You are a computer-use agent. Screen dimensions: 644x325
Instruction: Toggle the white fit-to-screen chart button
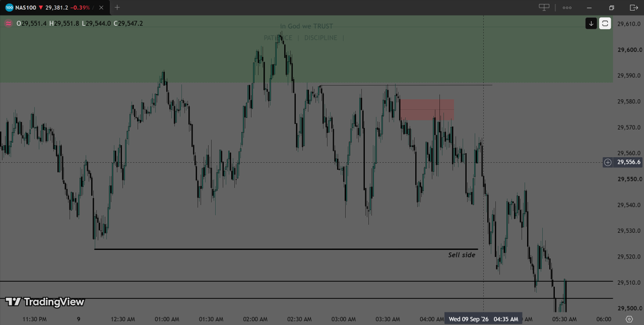[605, 24]
